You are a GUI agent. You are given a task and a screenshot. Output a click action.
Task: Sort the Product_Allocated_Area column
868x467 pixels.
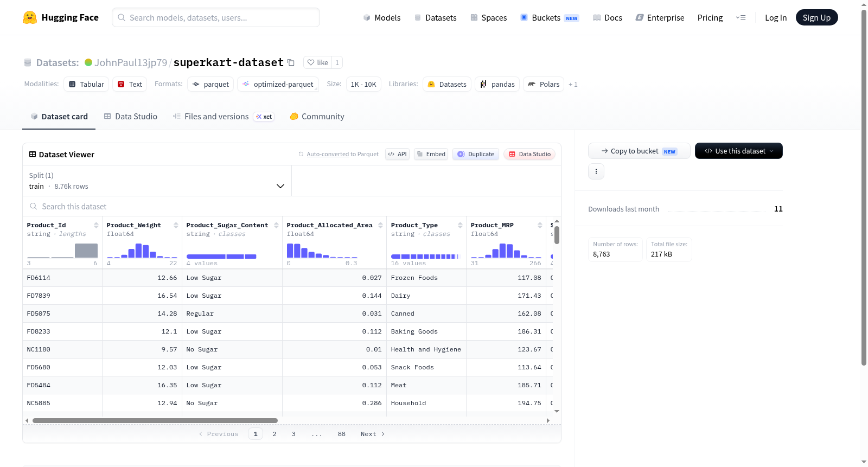click(380, 225)
